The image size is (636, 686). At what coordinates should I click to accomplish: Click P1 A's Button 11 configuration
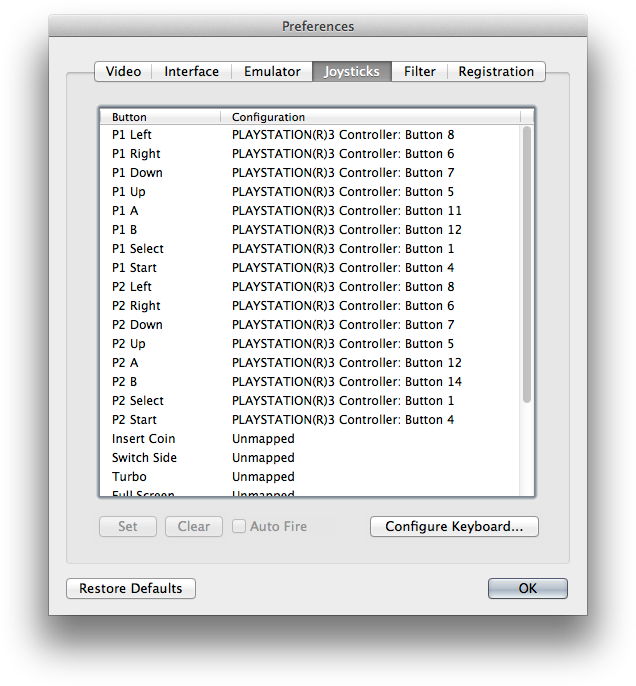[x=347, y=211]
